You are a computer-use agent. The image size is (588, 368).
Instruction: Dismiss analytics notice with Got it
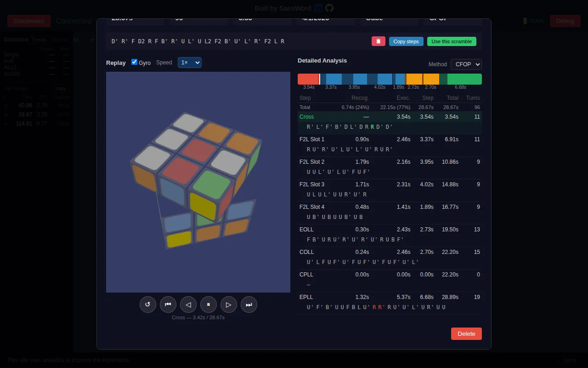click(570, 360)
